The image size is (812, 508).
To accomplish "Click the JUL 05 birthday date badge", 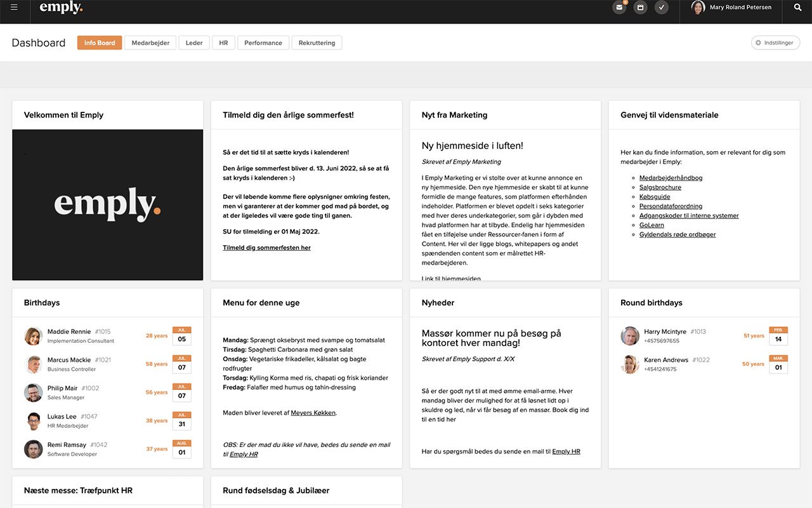I will coord(181,336).
